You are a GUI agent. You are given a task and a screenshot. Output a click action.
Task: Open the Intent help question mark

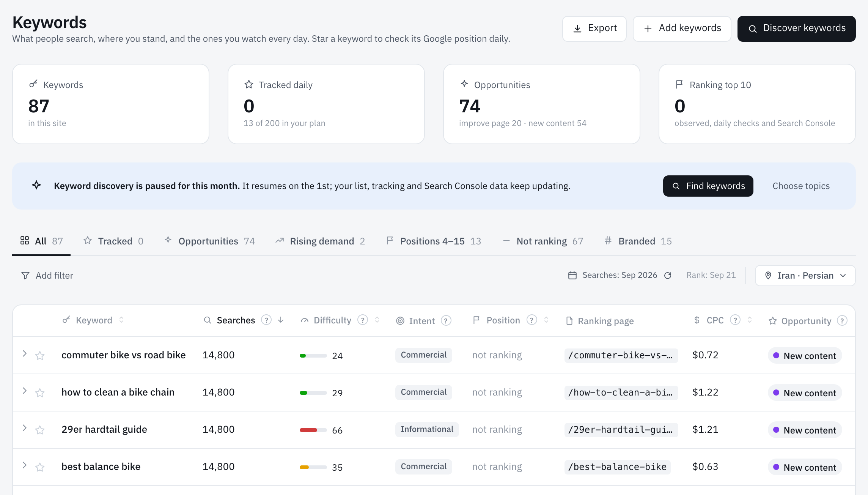(446, 321)
